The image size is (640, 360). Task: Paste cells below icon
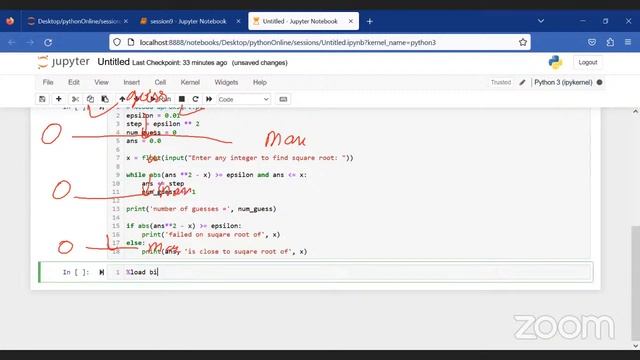(105, 99)
